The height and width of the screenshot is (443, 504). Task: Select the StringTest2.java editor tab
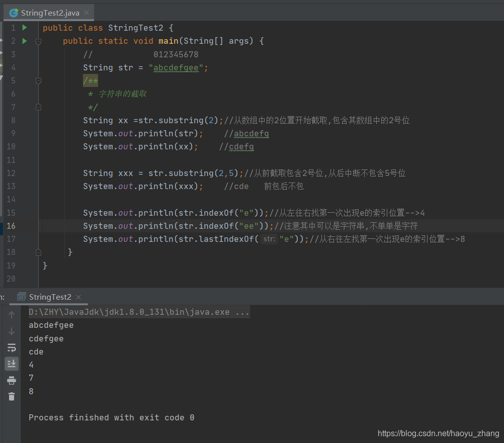point(49,13)
